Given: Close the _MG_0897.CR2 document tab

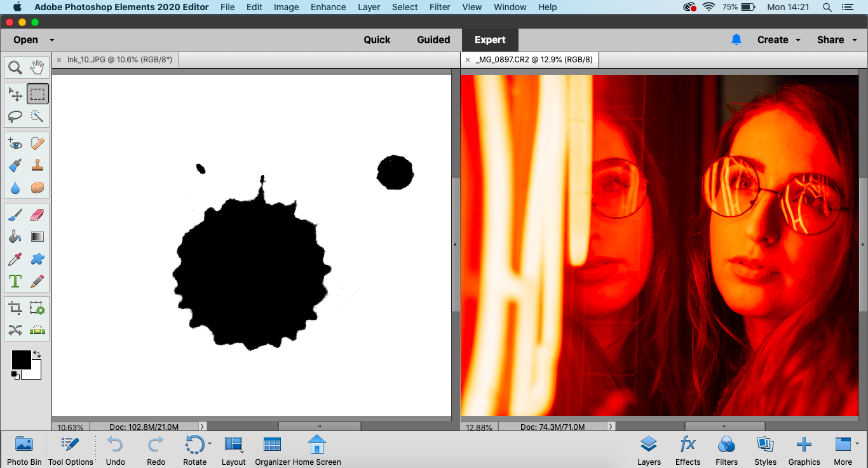Looking at the screenshot, I should [x=468, y=60].
